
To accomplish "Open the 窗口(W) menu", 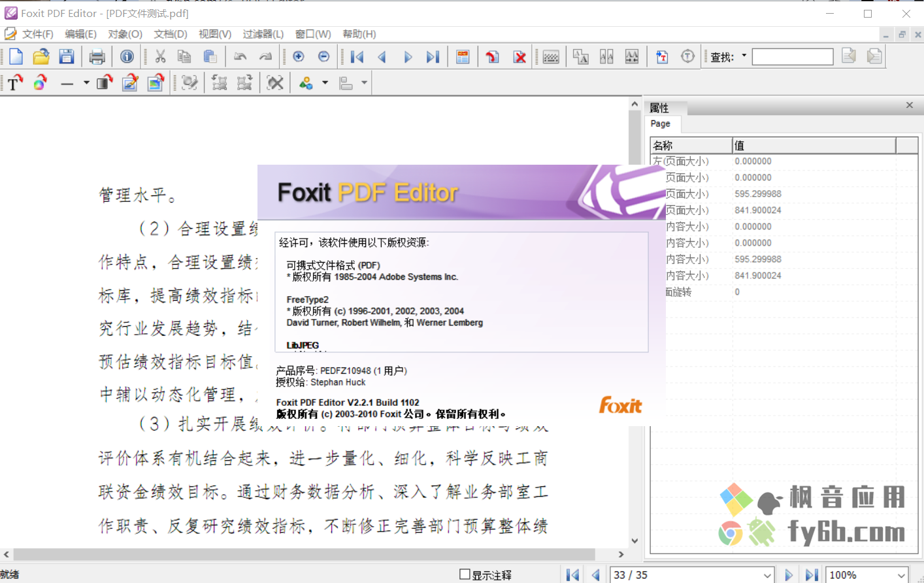I will pyautogui.click(x=313, y=34).
